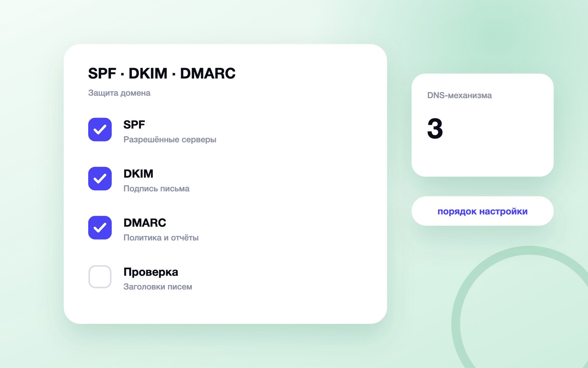
Task: Uncheck the DKIM checkbox
Action: point(100,178)
